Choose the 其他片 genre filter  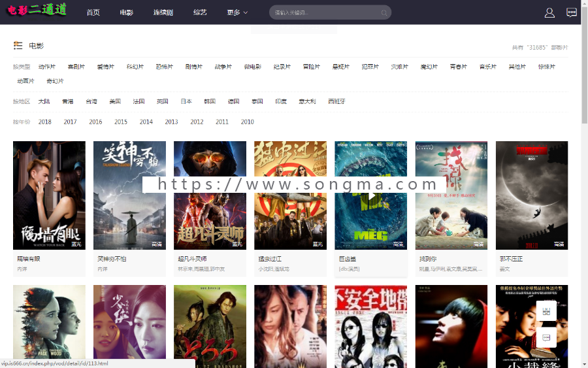coord(517,67)
